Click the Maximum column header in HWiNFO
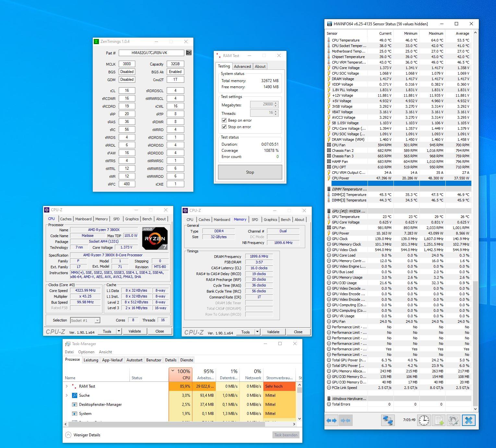The height and width of the screenshot is (448, 496). 432,33
